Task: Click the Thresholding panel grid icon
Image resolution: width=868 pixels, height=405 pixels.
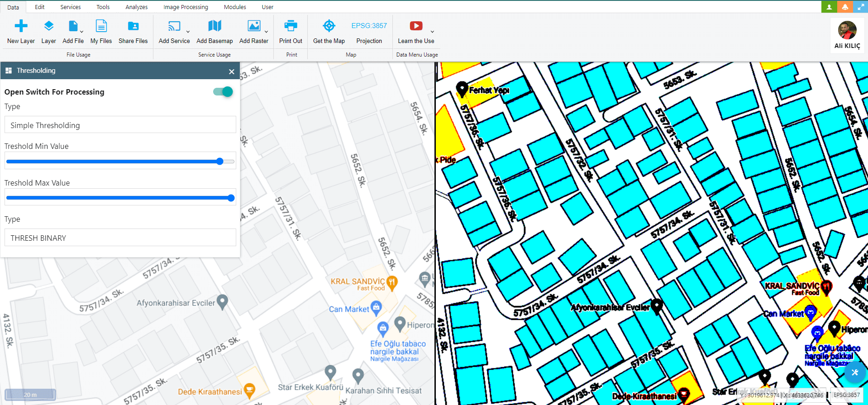Action: point(9,71)
